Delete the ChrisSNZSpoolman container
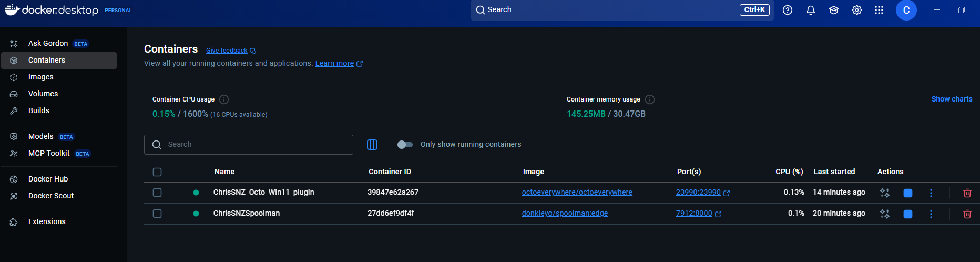Viewport: 980px width, 262px height. (x=967, y=214)
